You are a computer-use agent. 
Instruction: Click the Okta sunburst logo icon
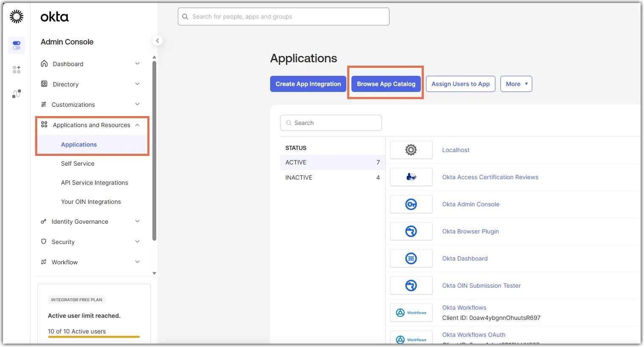tap(17, 17)
